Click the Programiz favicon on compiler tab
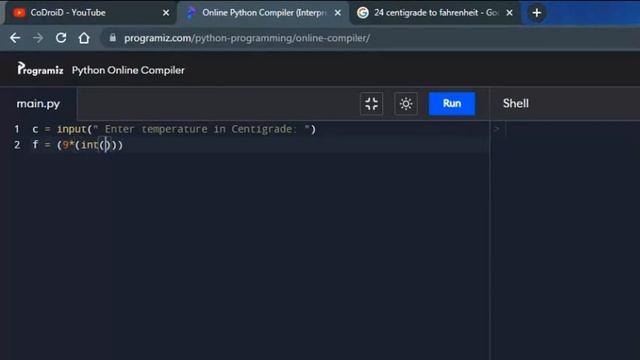This screenshot has height=360, width=640. 191,13
